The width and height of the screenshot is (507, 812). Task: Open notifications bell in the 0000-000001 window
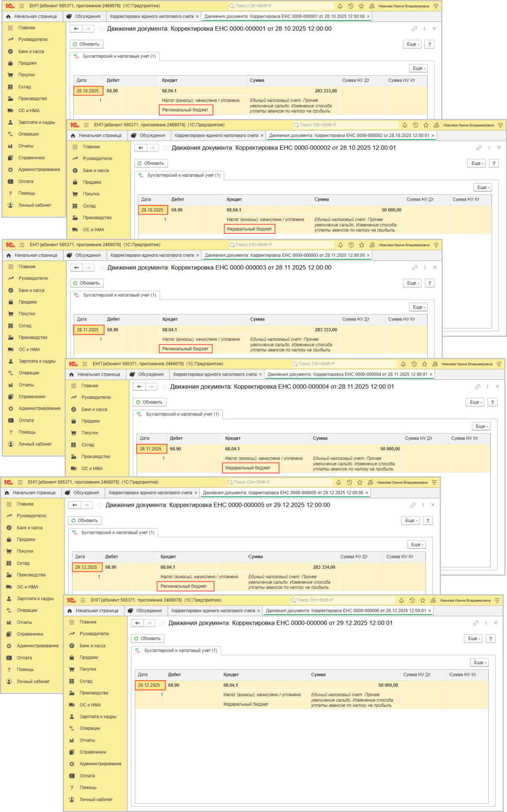point(340,6)
